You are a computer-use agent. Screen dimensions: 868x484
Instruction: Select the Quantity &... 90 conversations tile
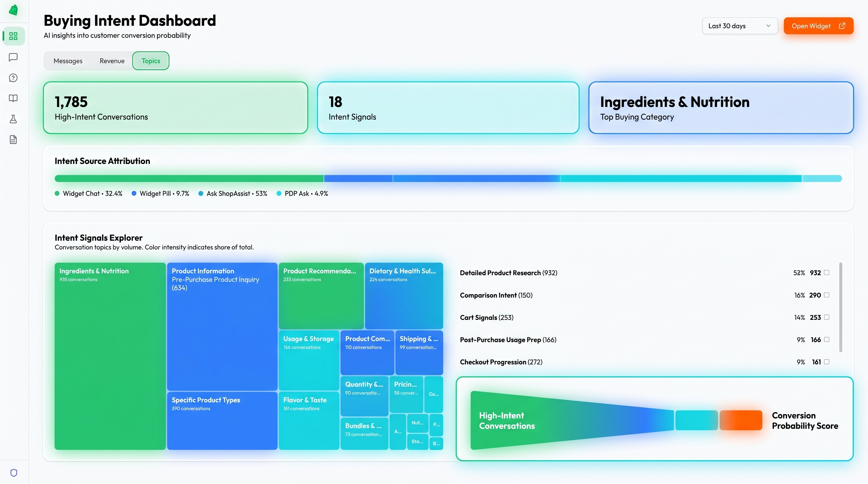click(364, 396)
